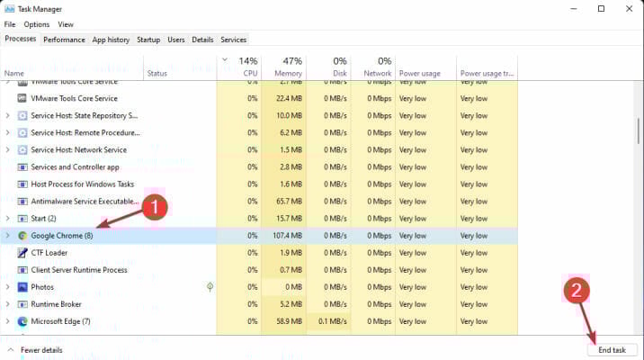Click the Host Process for Windows Tasks icon
This screenshot has height=360, width=644.
[x=22, y=184]
